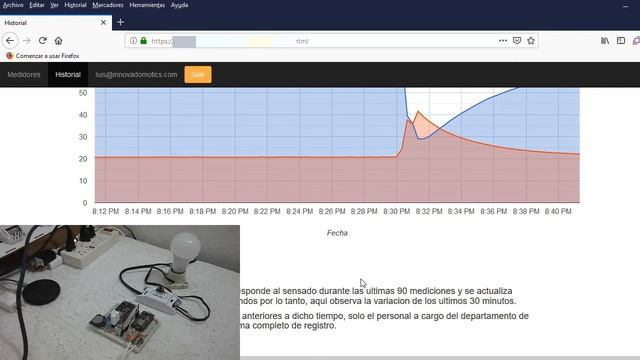Click the luis@innovadomotics.com account link
The height and width of the screenshot is (360, 640).
coord(136,75)
